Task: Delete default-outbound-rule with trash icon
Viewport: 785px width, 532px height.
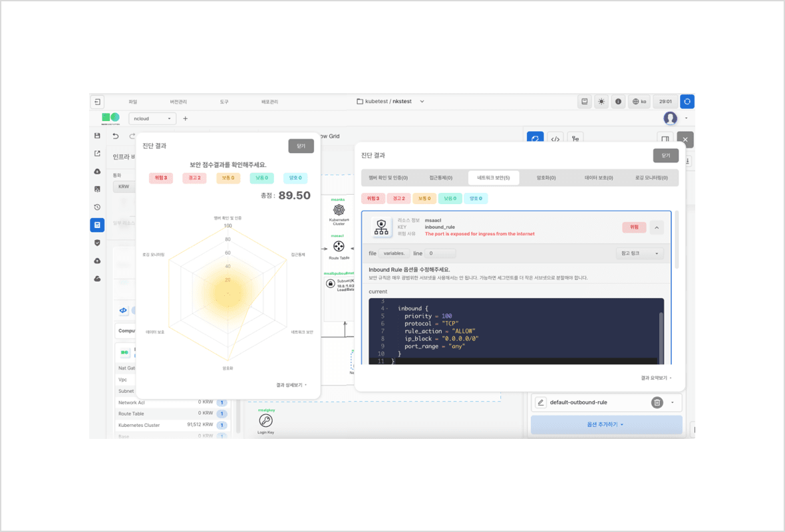Action: [x=657, y=402]
